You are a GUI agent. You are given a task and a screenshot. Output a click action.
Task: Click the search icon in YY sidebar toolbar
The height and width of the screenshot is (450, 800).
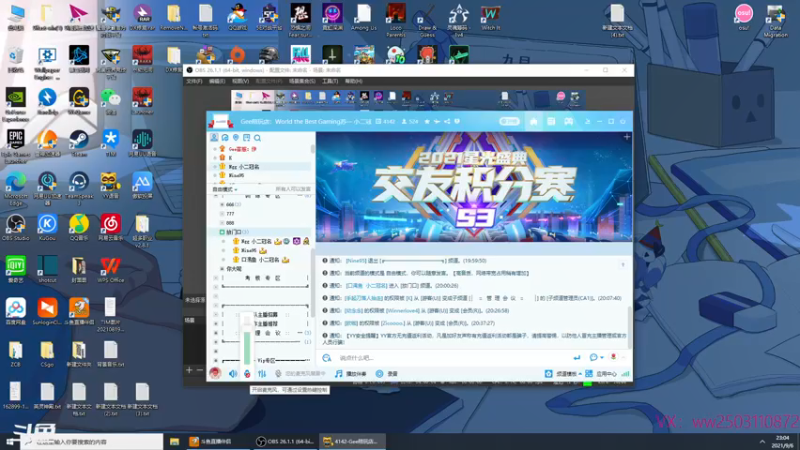click(x=258, y=138)
